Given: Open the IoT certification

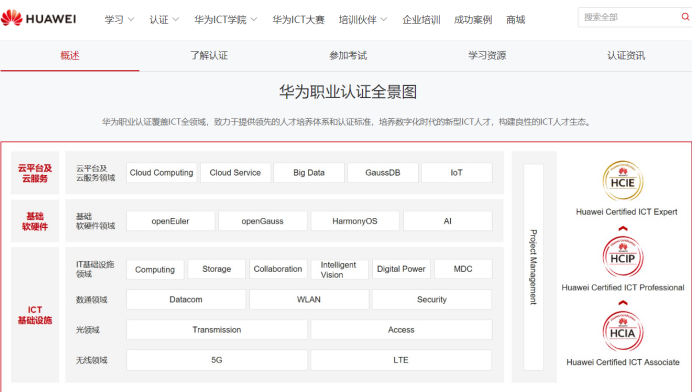Looking at the screenshot, I should [457, 173].
